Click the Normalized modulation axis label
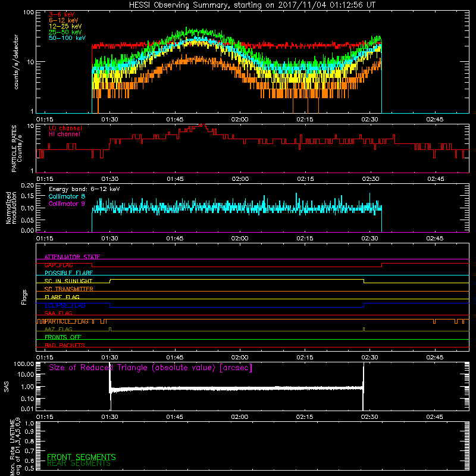 click(11, 208)
